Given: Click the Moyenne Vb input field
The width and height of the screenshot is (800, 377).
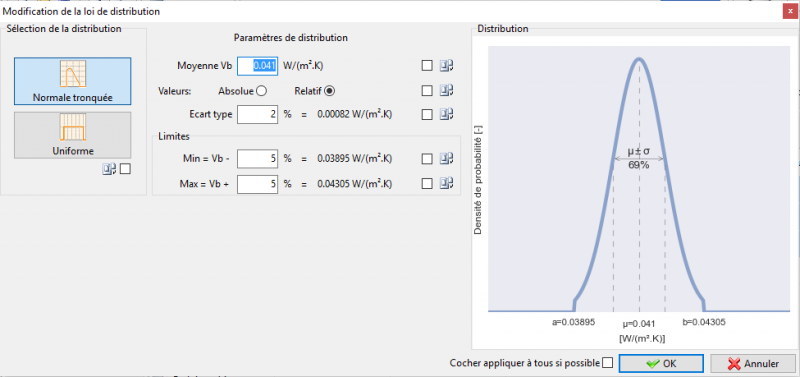Looking at the screenshot, I should click(x=258, y=66).
